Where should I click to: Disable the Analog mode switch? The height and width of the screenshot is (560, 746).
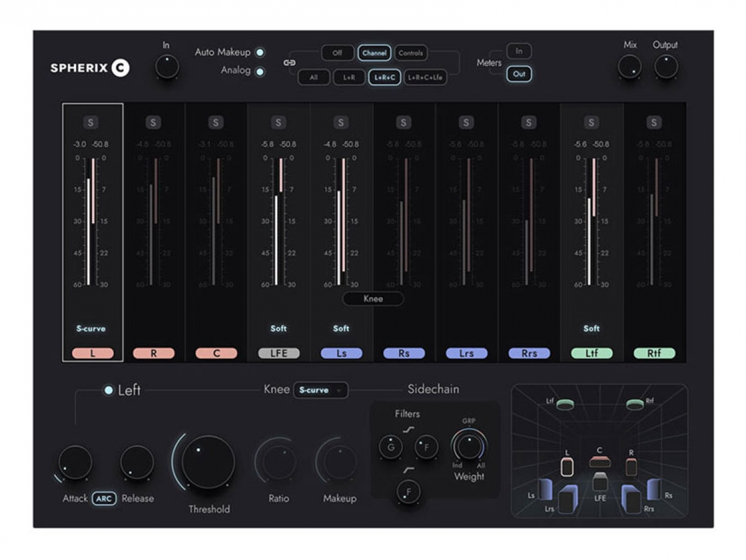pyautogui.click(x=260, y=71)
